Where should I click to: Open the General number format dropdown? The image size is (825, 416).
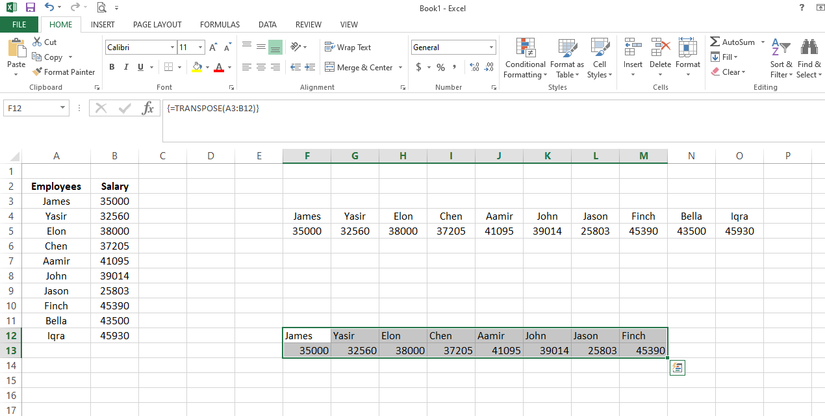[x=491, y=47]
